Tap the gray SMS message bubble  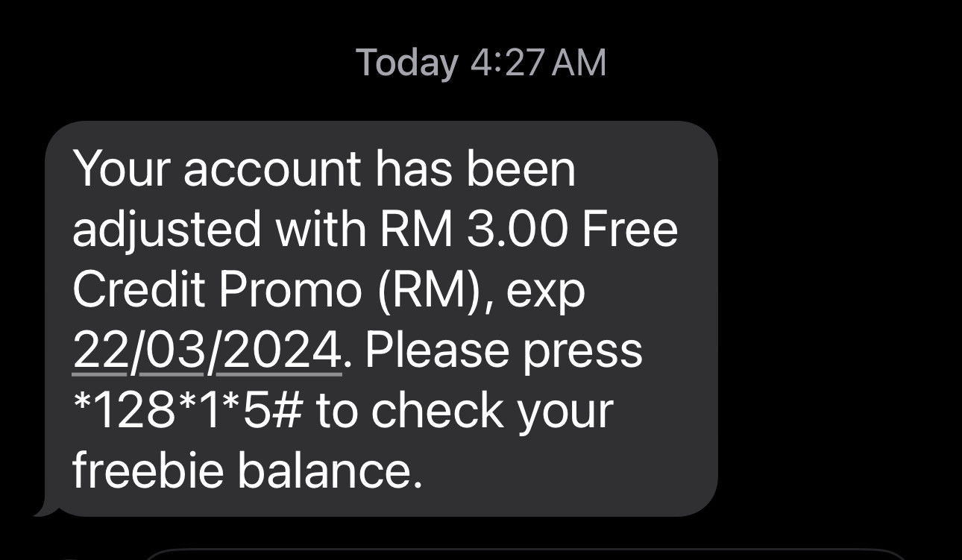(x=380, y=318)
